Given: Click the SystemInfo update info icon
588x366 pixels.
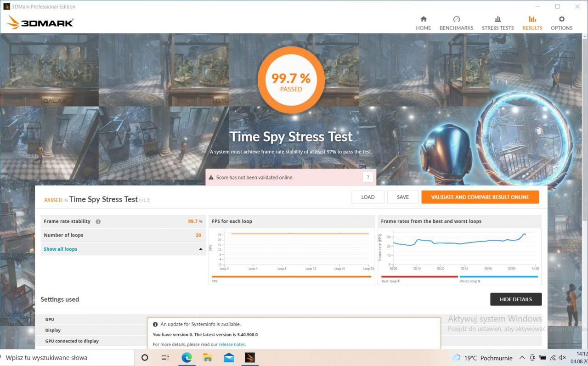Looking at the screenshot, I should click(155, 324).
